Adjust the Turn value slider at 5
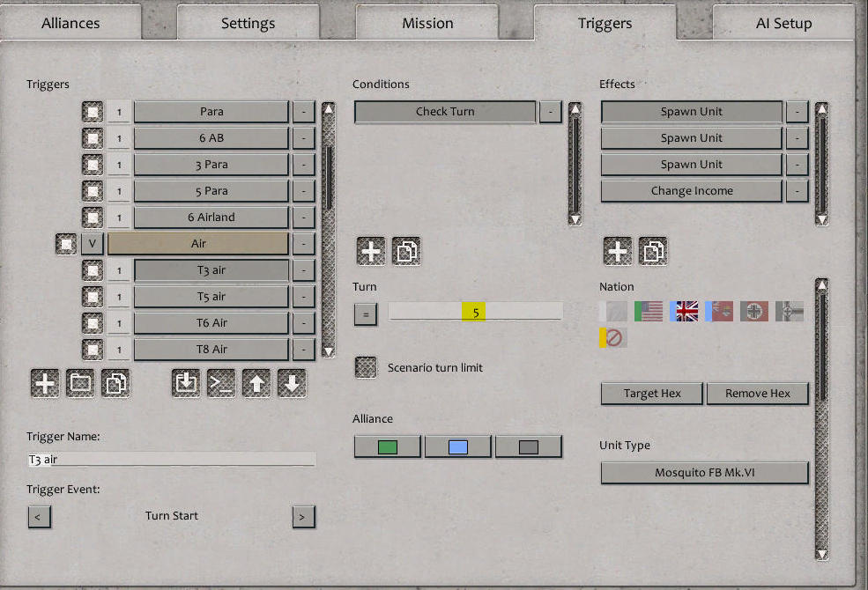Screen dimensions: 868x590 pos(474,312)
